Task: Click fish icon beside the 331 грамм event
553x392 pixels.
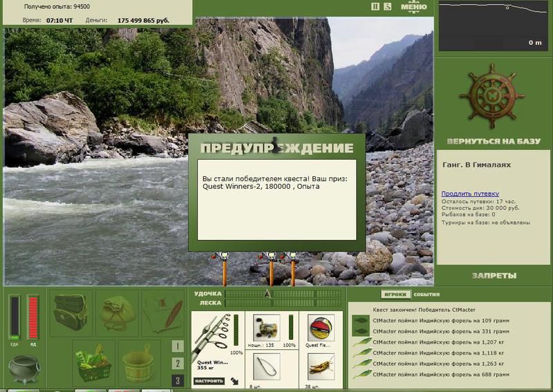Action: pyautogui.click(x=360, y=331)
